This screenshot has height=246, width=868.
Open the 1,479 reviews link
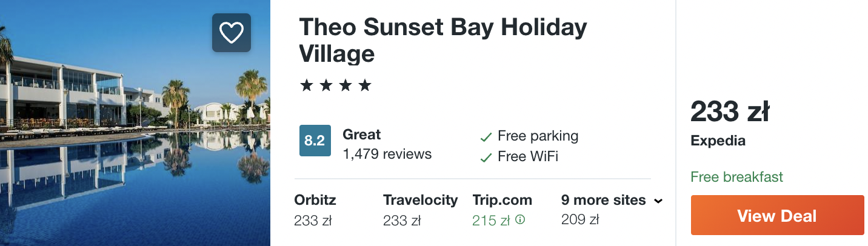387,155
